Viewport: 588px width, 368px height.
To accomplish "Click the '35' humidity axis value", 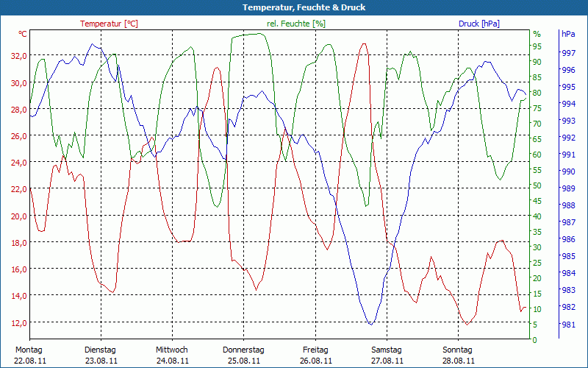I will coord(537,232).
